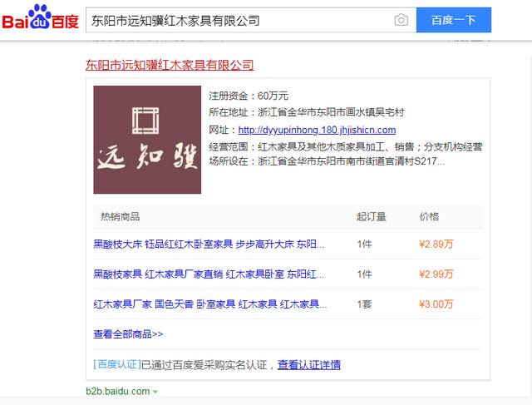This screenshot has height=405, width=532.
Task: Click the 经营范围 description text
Action: pos(346,154)
